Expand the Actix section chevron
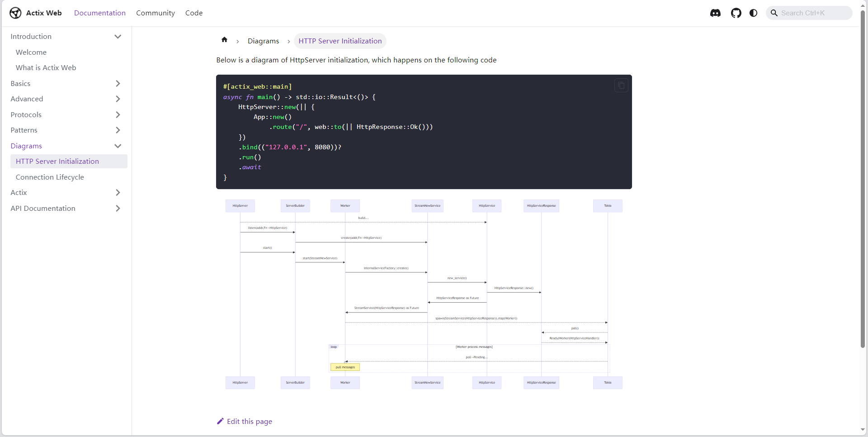The image size is (868, 437). coord(118,193)
